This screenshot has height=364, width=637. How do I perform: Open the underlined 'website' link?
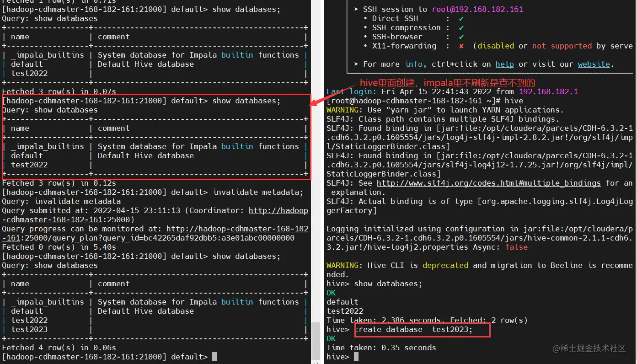click(x=594, y=64)
